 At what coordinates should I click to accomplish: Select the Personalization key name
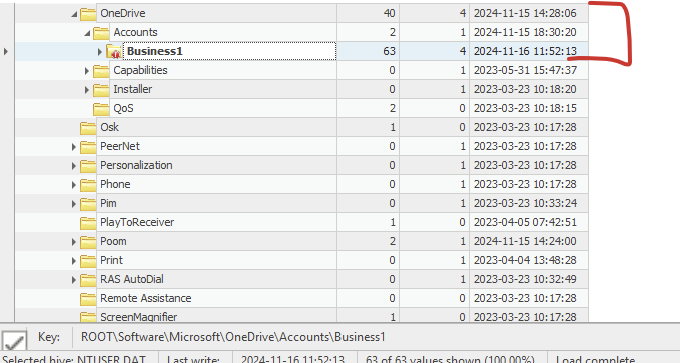136,165
